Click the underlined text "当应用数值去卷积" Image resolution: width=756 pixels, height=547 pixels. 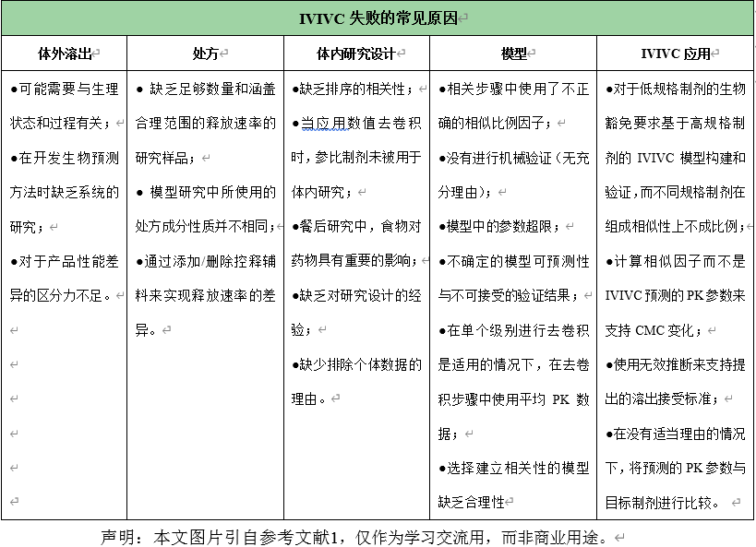click(361, 124)
